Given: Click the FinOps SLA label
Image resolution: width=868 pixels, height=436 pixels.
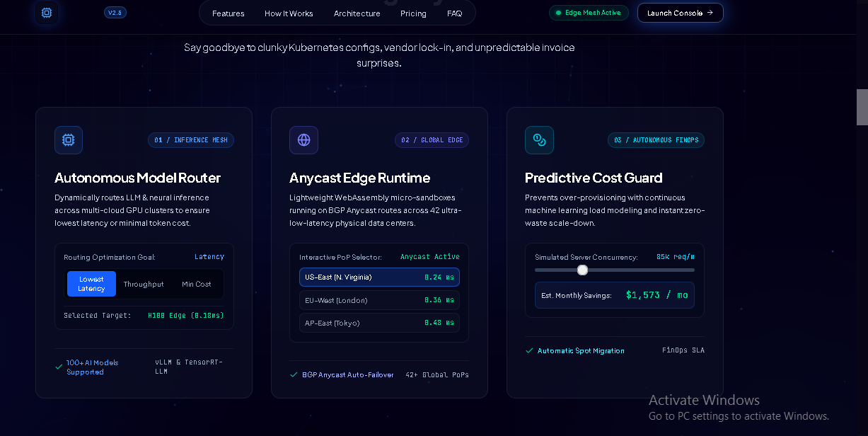Looking at the screenshot, I should coord(683,350).
